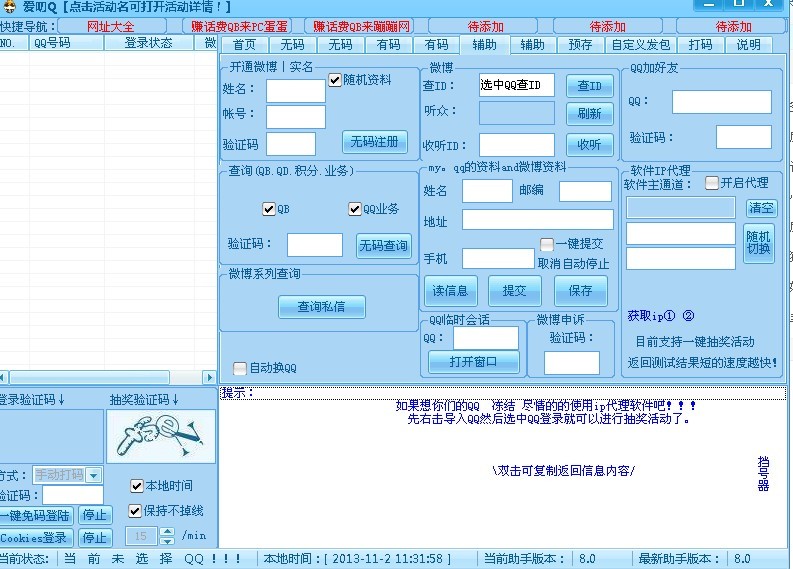Click the 帐号 input field
The width and height of the screenshot is (793, 569).
(x=295, y=117)
